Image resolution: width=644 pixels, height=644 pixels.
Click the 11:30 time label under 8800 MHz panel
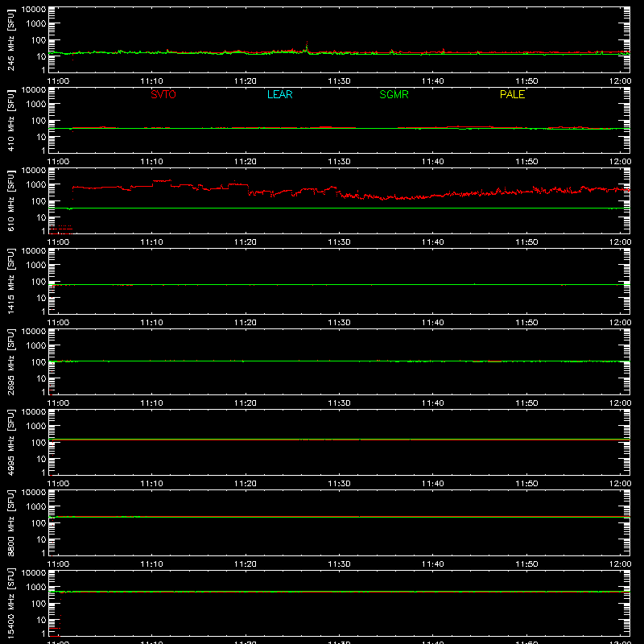(339, 564)
